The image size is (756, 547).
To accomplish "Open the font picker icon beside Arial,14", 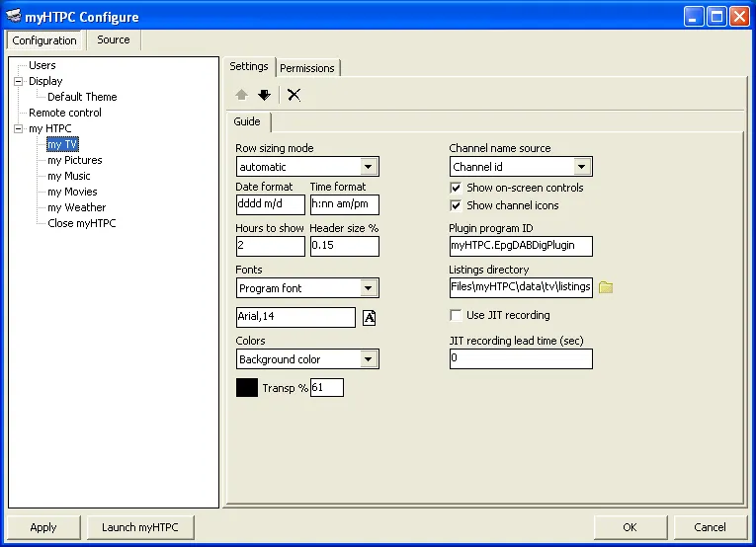I will click(x=369, y=317).
